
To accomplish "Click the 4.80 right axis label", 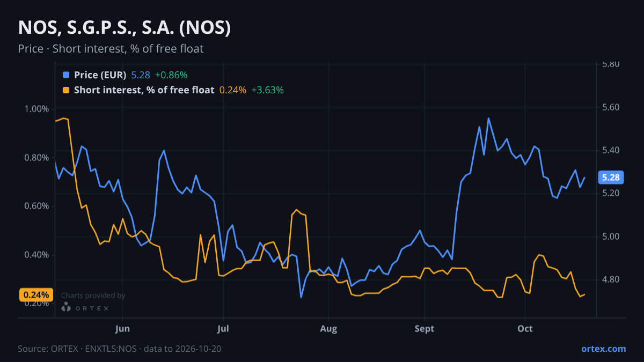I will pos(611,279).
